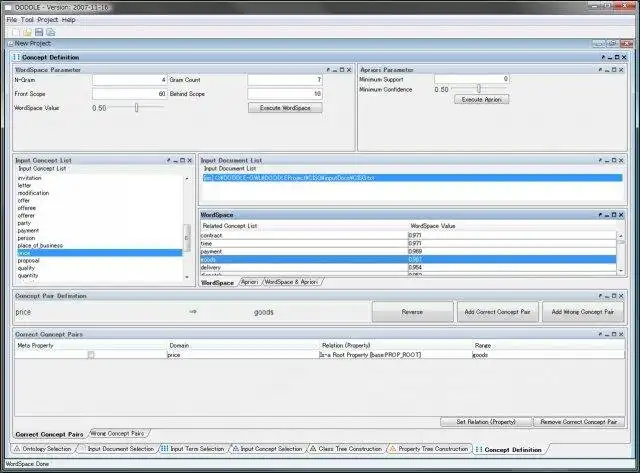Click Remove Correct Concept Pair button
Viewport: 640px width, 473px height.
(x=579, y=422)
